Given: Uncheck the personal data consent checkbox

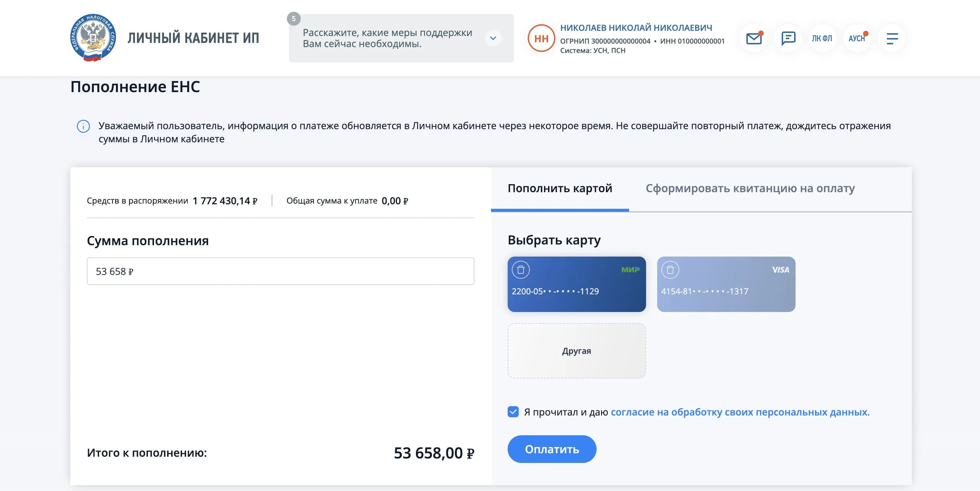Looking at the screenshot, I should 513,412.
